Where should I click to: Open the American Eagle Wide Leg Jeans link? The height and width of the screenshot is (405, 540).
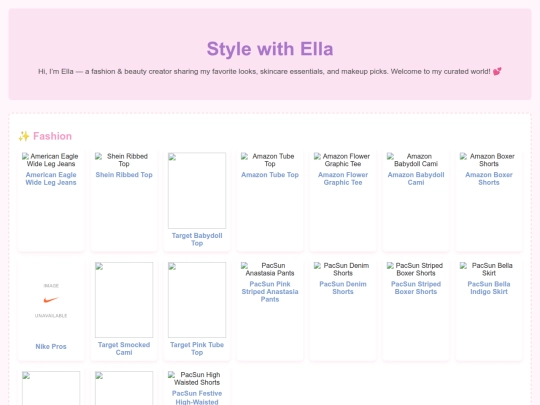(x=51, y=179)
